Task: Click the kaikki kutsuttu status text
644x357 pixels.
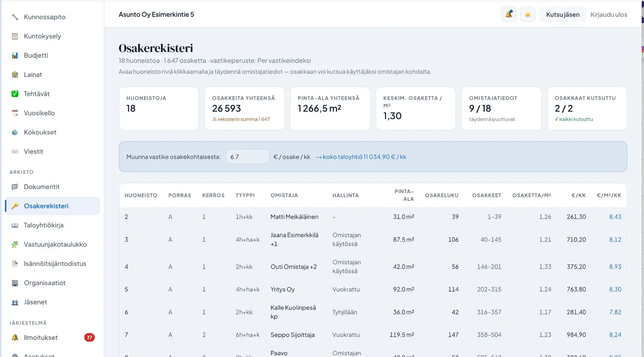Action: point(574,119)
